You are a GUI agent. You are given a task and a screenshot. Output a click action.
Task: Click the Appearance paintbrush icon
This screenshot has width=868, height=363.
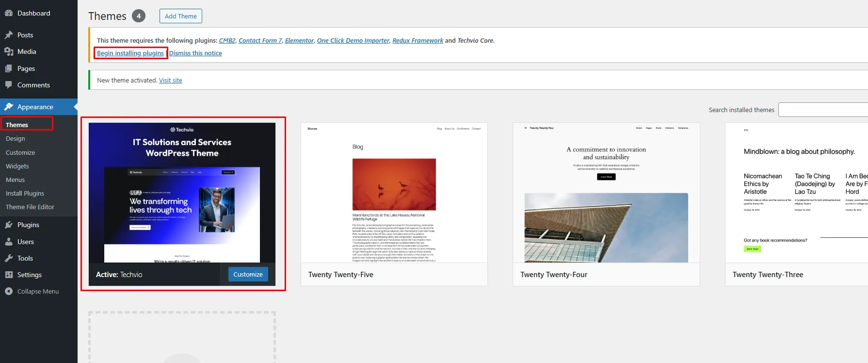coord(9,107)
